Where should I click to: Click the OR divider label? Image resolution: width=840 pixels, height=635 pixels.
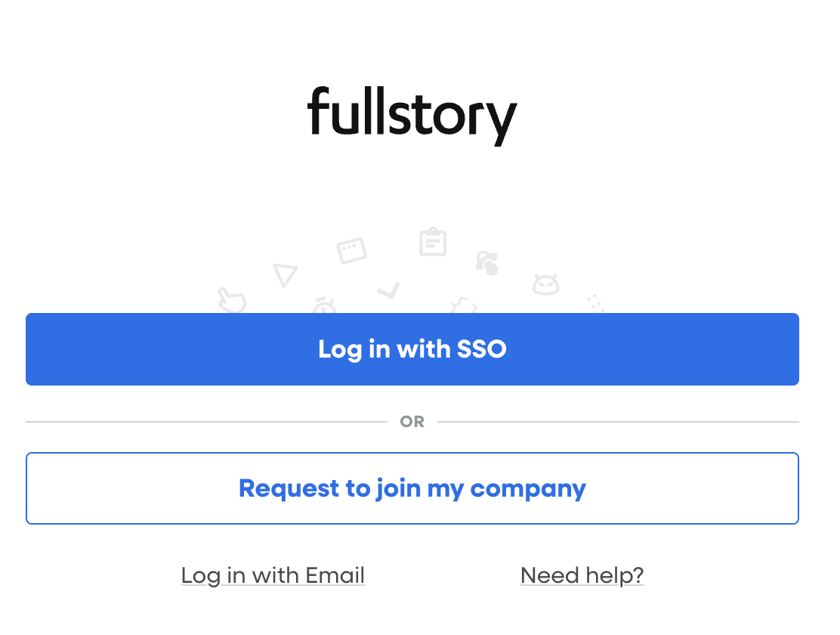(412, 422)
